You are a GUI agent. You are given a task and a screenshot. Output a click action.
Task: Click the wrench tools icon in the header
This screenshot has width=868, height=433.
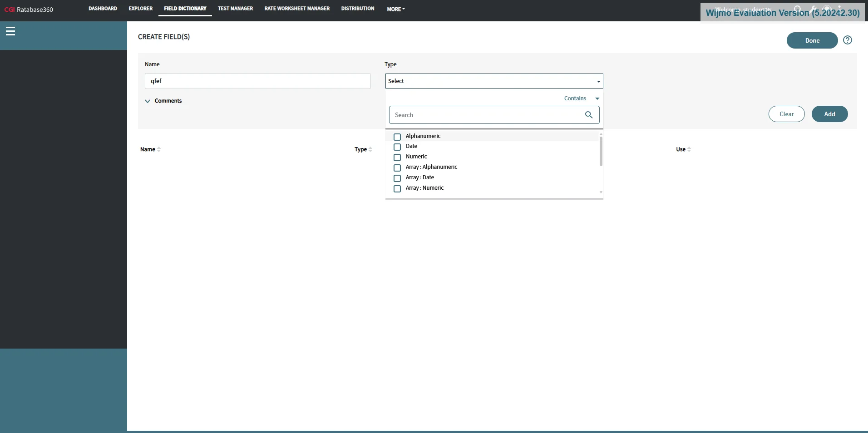[813, 9]
